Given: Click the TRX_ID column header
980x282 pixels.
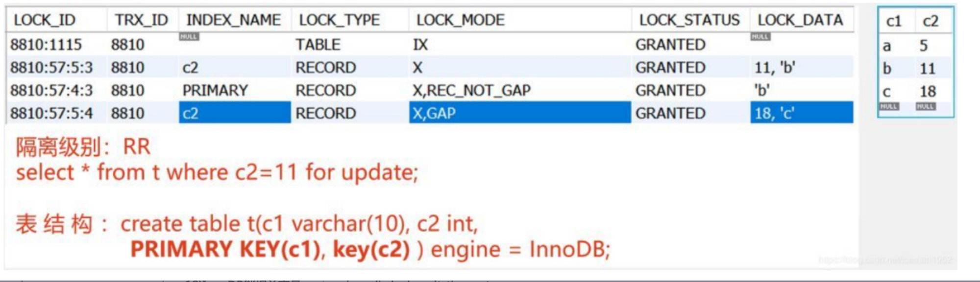Looking at the screenshot, I should [141, 20].
